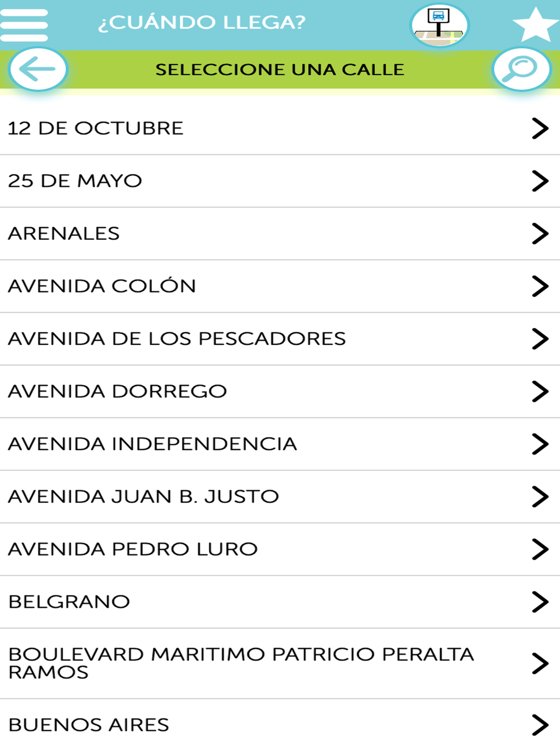Tap chevron beside AVENIDA DORREGO

540,391
